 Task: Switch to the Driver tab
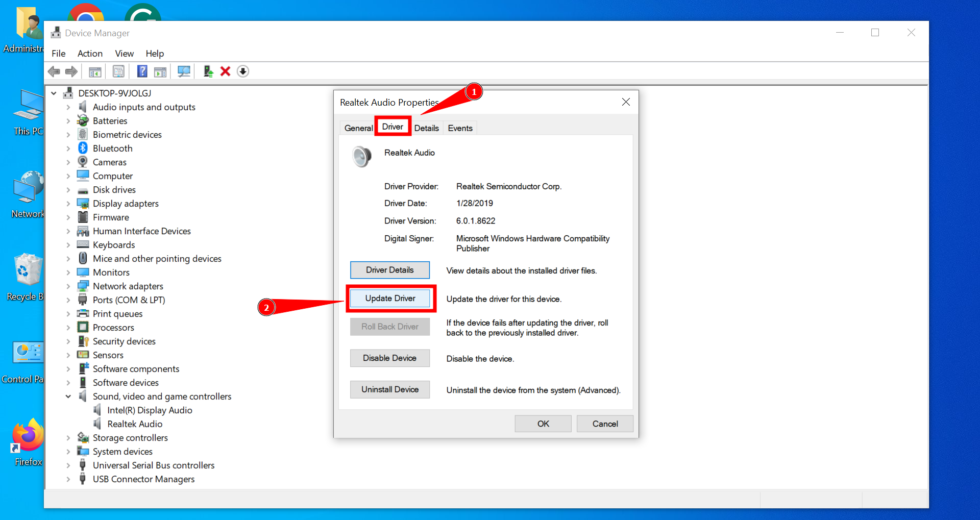coord(393,127)
